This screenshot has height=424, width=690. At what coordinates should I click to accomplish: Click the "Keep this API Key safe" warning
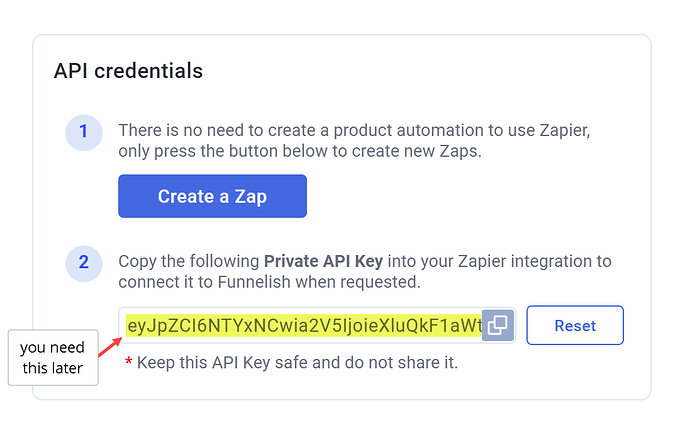(297, 362)
